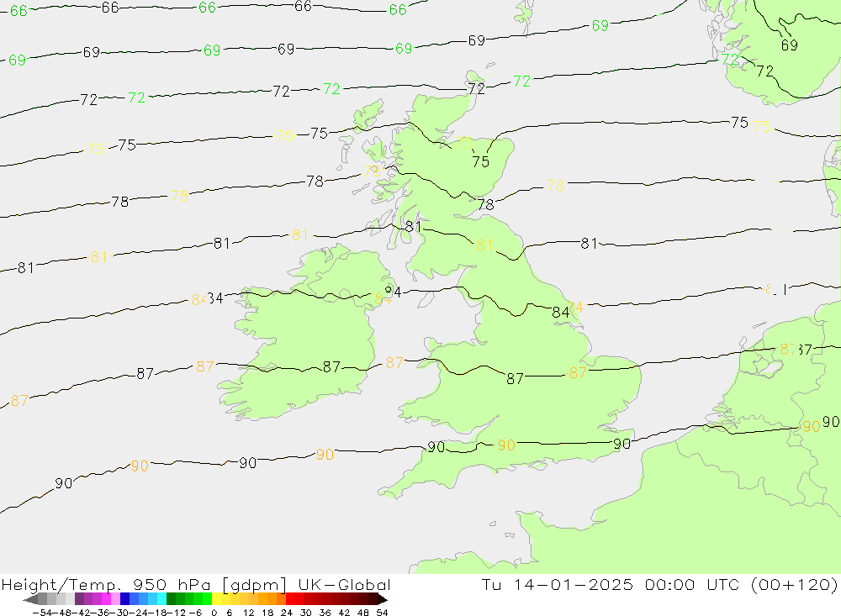Click the "0" legend scale label

pos(214,612)
